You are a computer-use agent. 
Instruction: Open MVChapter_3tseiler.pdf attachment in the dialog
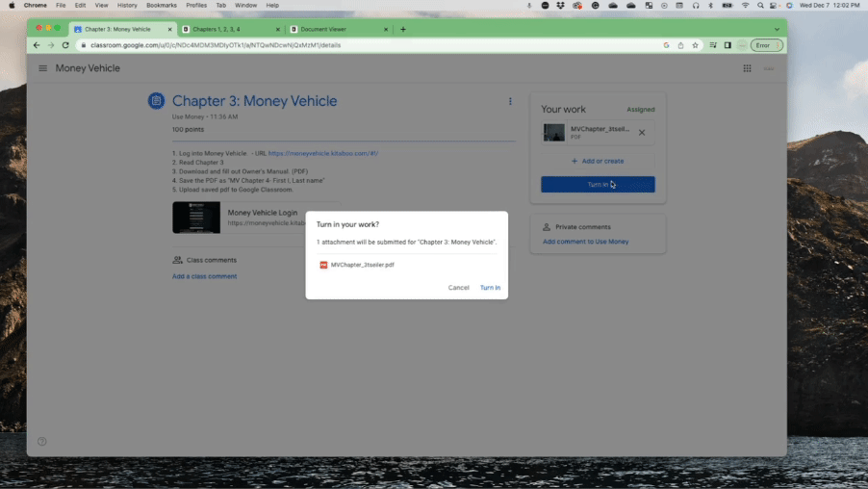point(357,265)
